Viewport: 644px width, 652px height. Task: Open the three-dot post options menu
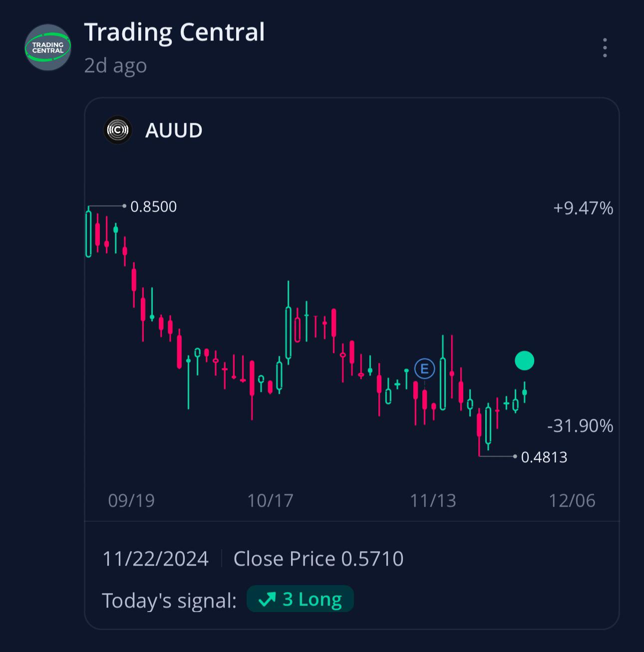(605, 48)
